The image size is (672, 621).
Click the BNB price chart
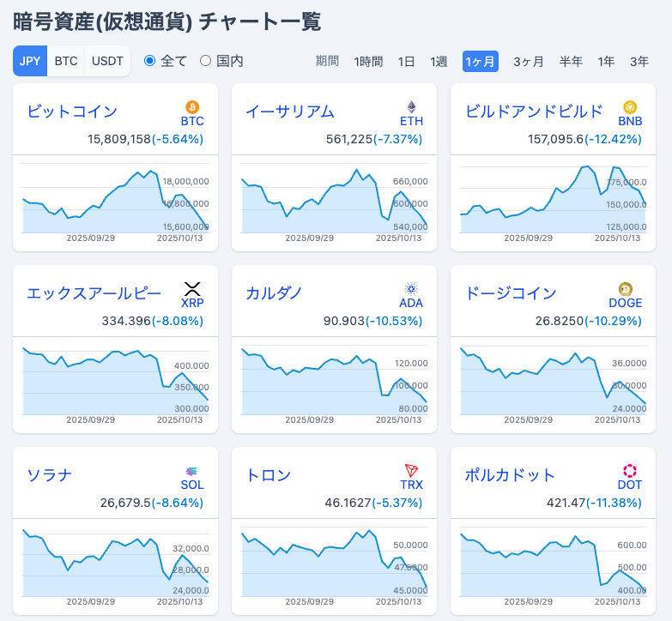coord(553,202)
